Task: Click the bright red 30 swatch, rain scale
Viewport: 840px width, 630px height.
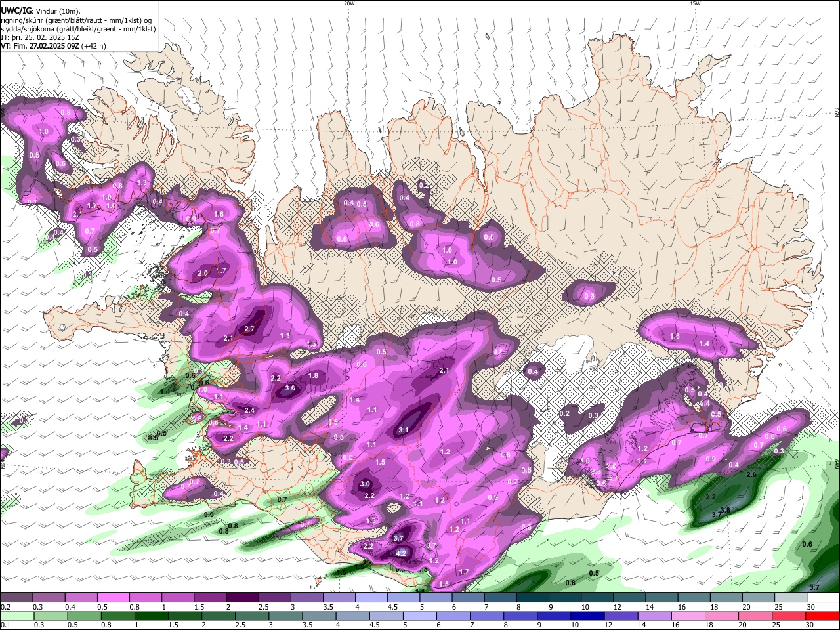Action: [823, 616]
